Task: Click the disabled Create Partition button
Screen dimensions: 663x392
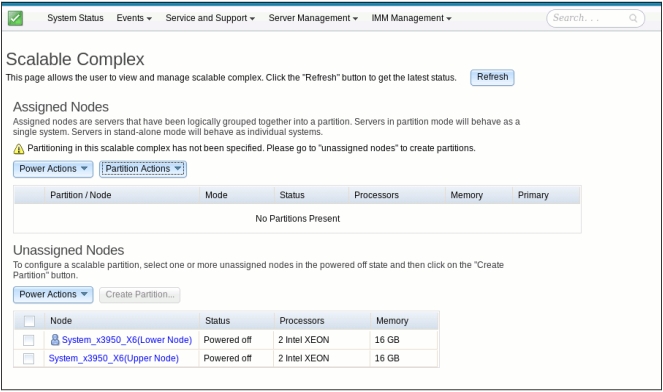Action: (x=140, y=294)
